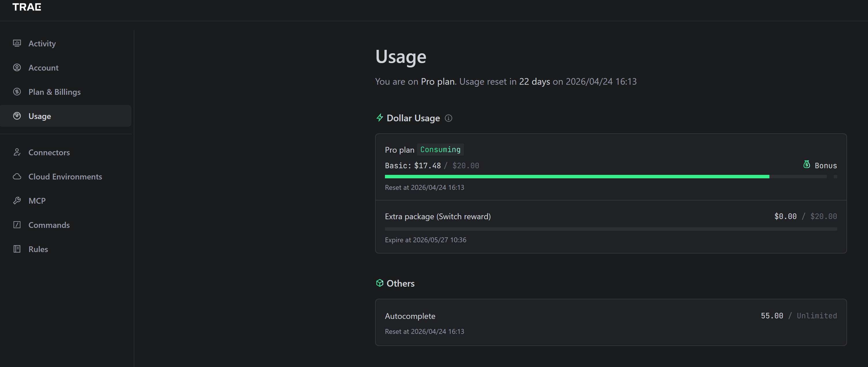Click the 'Others' section heading
The height and width of the screenshot is (367, 868).
pyautogui.click(x=401, y=283)
